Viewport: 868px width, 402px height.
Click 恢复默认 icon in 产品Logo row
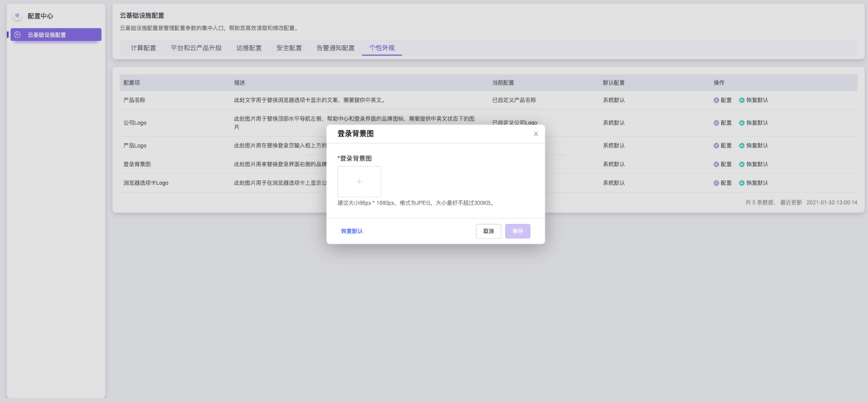click(x=741, y=146)
